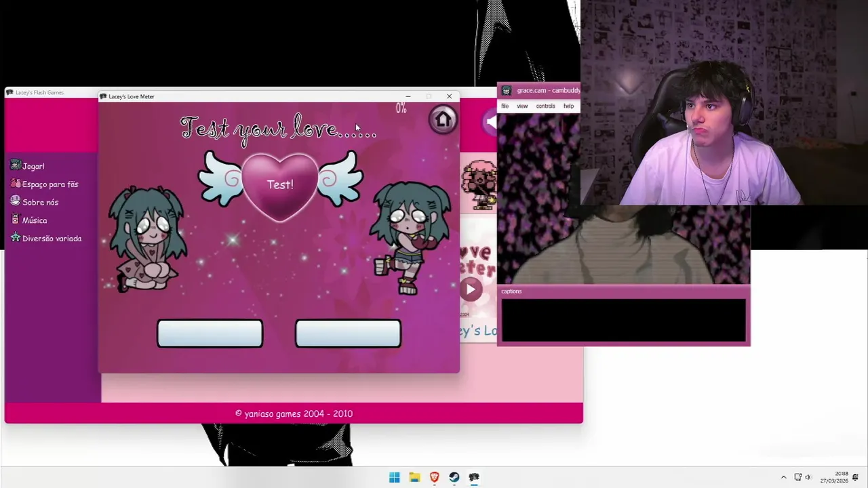Click the Lacey's Flash Games title icon
This screenshot has width=868, height=488.
pyautogui.click(x=9, y=93)
